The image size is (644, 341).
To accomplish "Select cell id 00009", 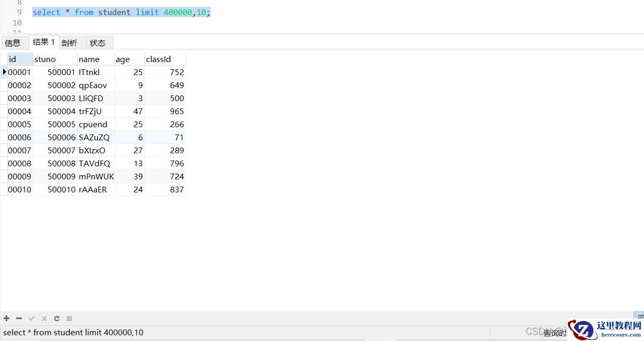I will (x=20, y=176).
